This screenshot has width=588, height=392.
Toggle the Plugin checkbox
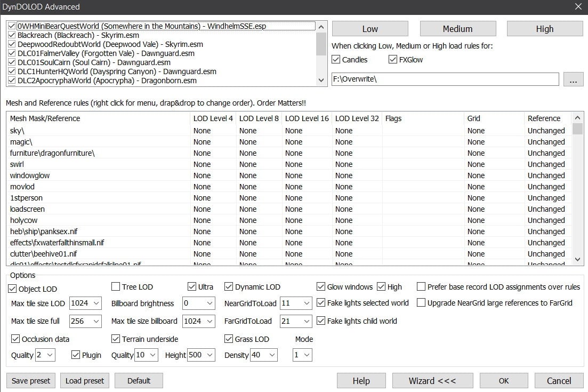coord(75,355)
